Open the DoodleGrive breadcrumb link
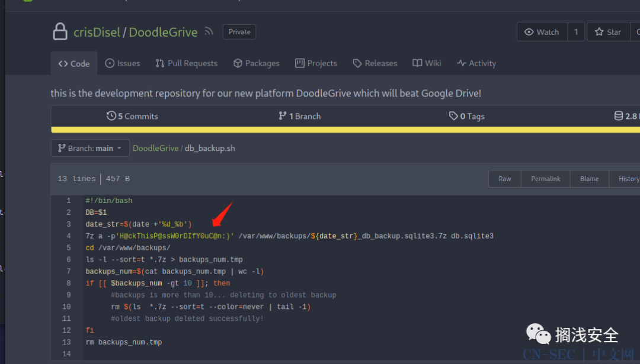 (x=155, y=148)
